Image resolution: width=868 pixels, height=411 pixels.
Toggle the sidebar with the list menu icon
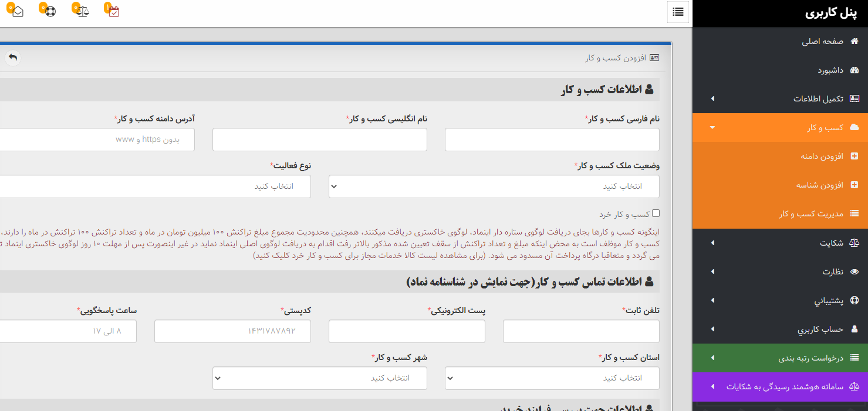(678, 12)
